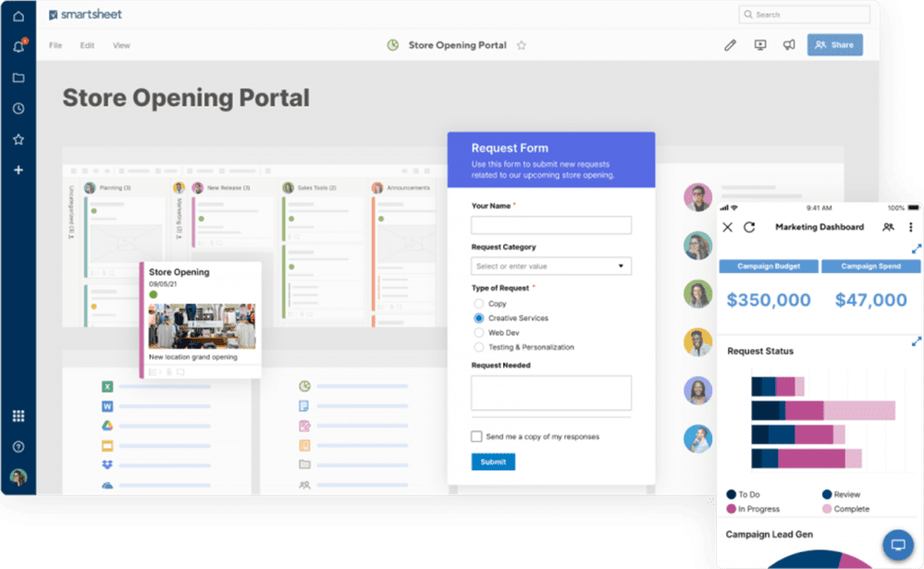Select Testing & Personalization radio option
This screenshot has width=924, height=569.
click(478, 347)
